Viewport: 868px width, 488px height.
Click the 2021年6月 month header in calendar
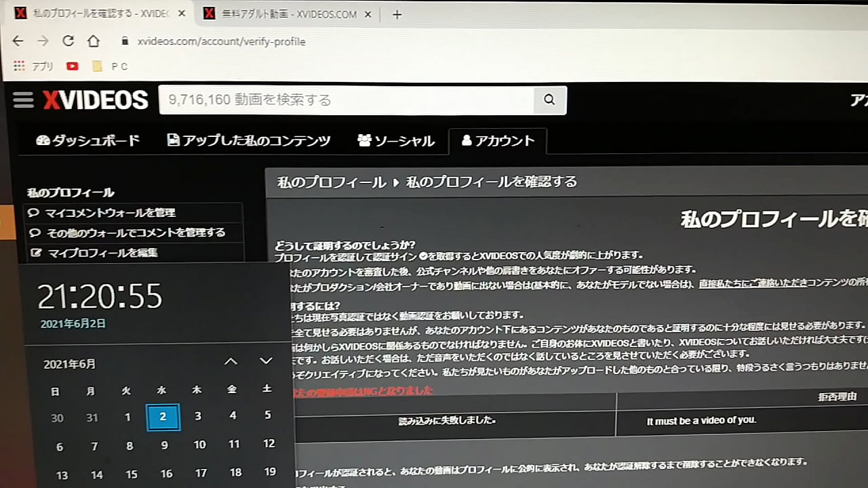[70, 364]
